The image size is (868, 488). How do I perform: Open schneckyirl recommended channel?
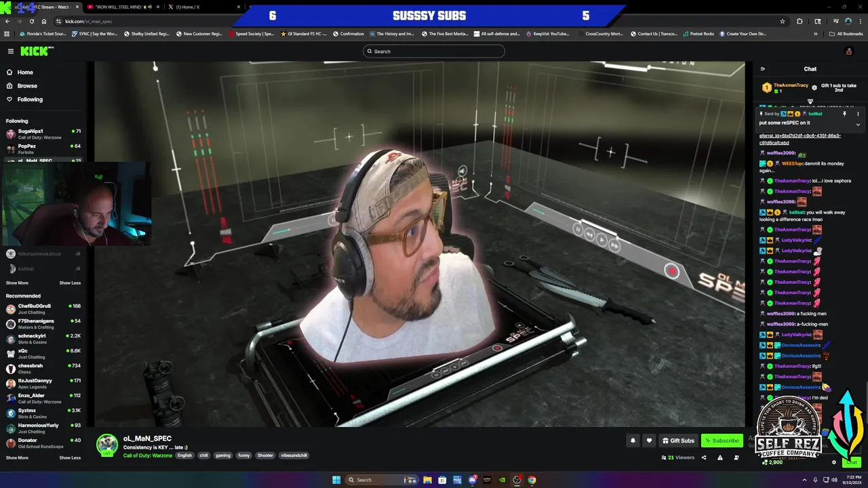(43, 338)
